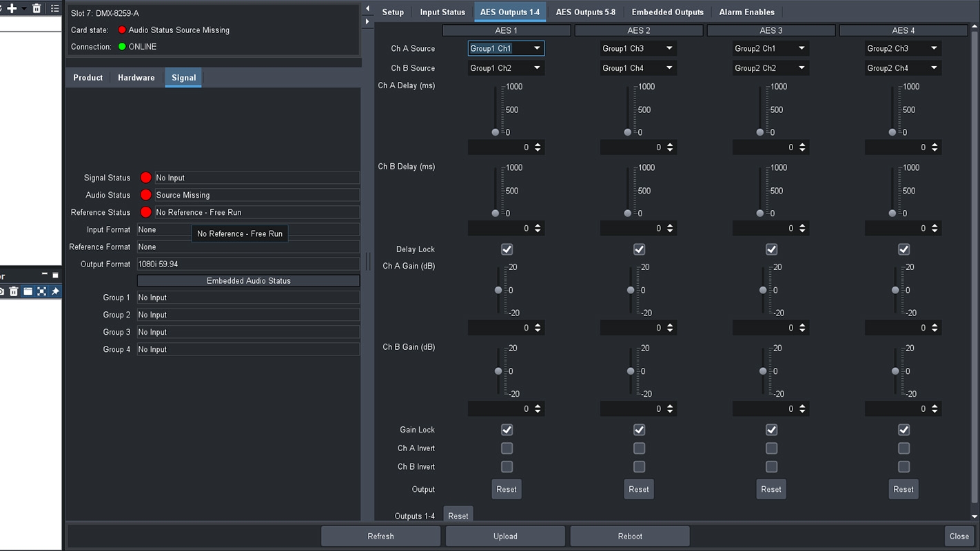The width and height of the screenshot is (980, 551).
Task: Click AES 1 Ch A Gain slider handle
Action: pyautogui.click(x=498, y=291)
